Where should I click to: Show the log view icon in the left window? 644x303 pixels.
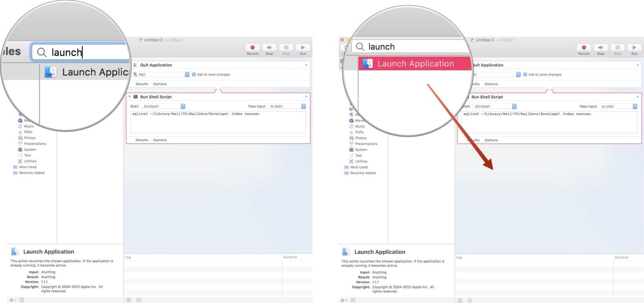(129, 300)
